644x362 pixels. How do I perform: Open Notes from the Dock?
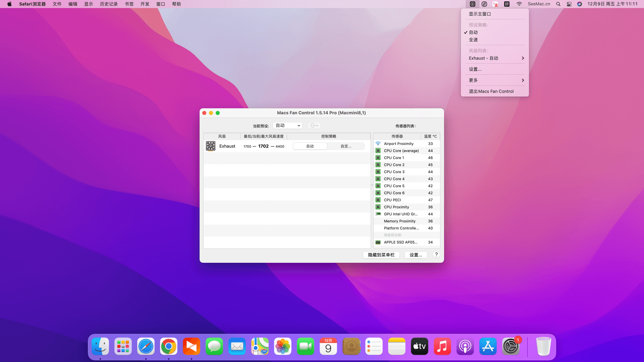(x=397, y=347)
